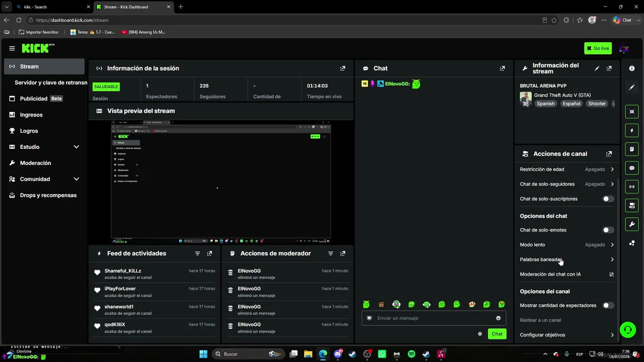This screenshot has width=644, height=362.
Task: Toggle the wrench widget in the right sidebar
Action: pyautogui.click(x=632, y=224)
